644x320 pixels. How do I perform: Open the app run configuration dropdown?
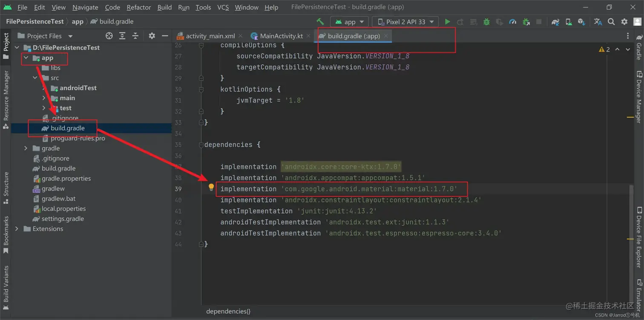(x=350, y=22)
